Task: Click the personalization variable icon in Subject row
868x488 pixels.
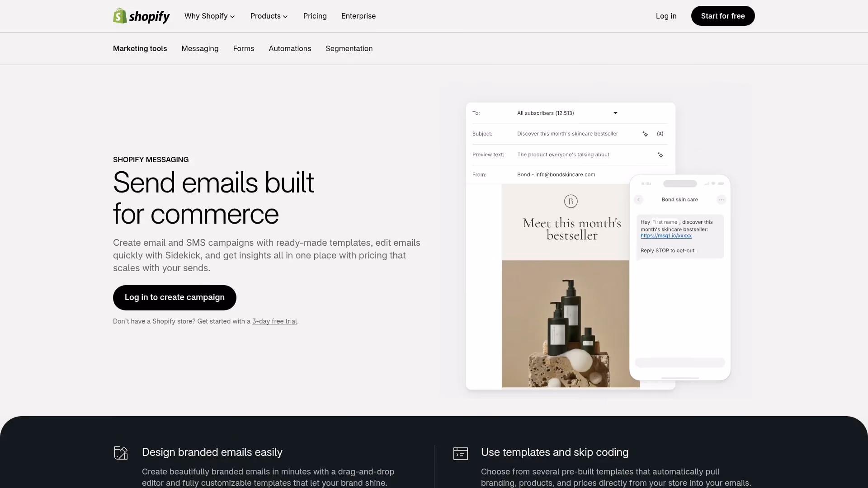Action: tap(660, 134)
